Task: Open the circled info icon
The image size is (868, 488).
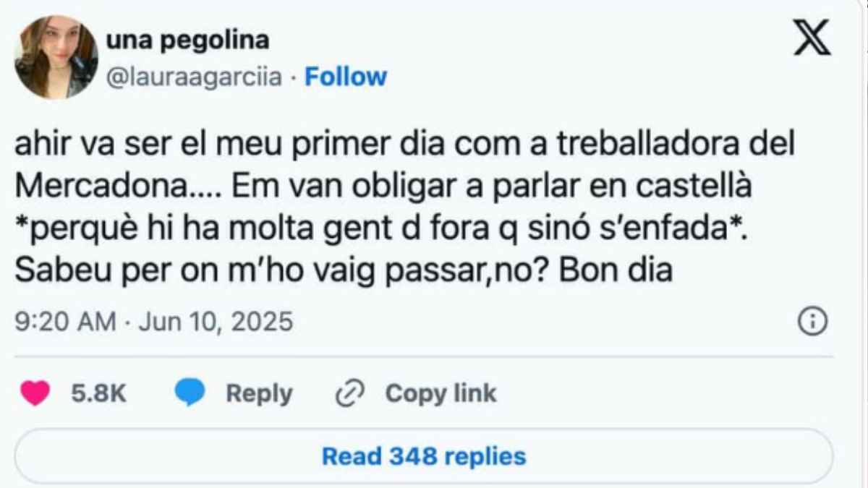Action: [x=812, y=321]
